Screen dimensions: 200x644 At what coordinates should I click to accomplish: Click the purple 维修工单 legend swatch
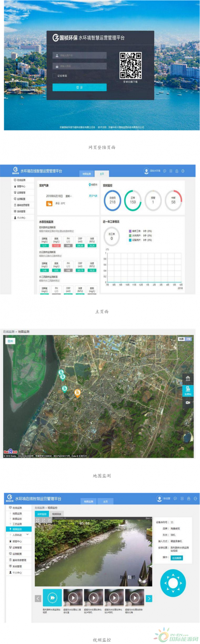(130, 231)
